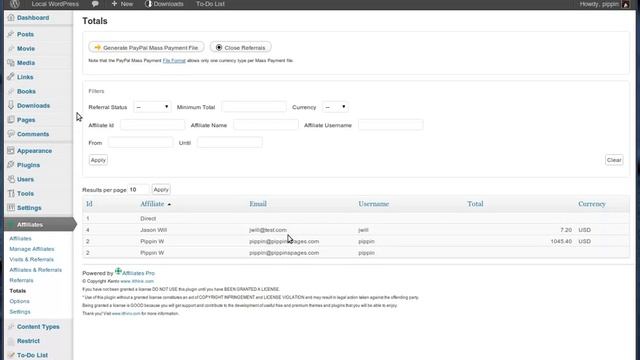Click the Pages icon in sidebar

(11, 120)
